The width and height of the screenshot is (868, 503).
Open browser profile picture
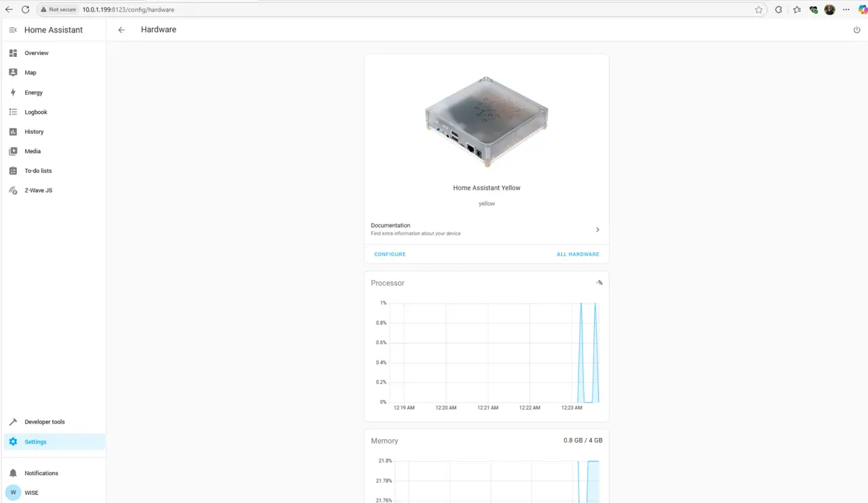coord(829,9)
